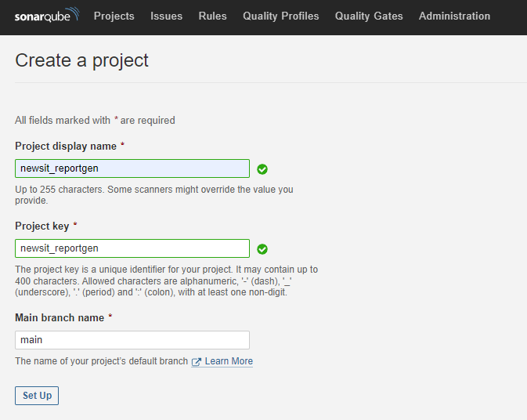Click the green checkmark beside Project display name
The width and height of the screenshot is (527, 420).
coord(262,169)
